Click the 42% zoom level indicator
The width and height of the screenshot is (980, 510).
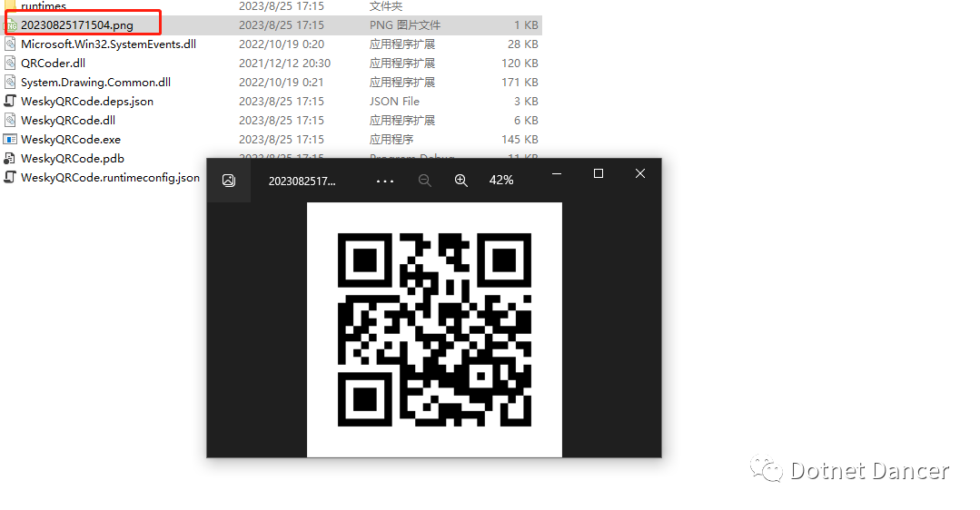coord(501,181)
